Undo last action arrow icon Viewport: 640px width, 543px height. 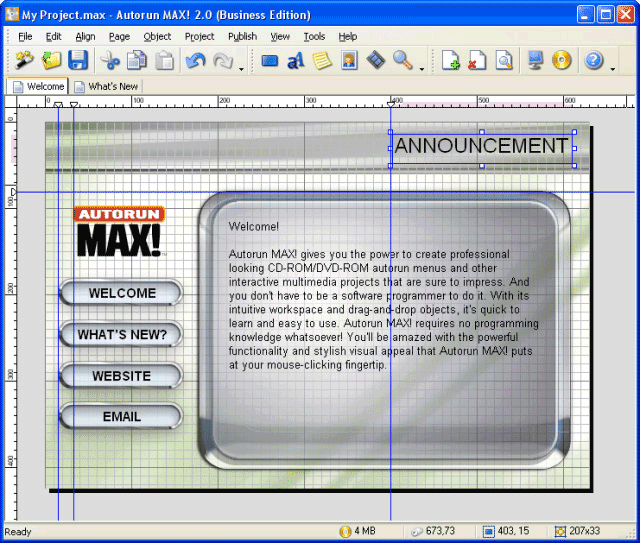click(195, 60)
